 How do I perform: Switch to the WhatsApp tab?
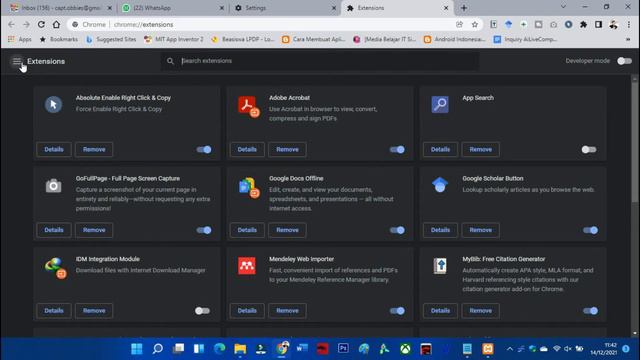[x=173, y=8]
